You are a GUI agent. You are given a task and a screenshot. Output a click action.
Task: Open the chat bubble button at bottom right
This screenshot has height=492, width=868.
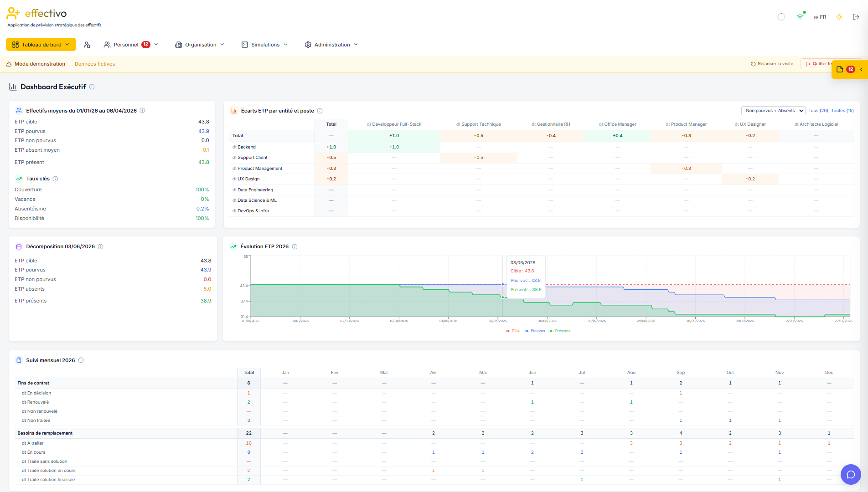[x=851, y=475]
